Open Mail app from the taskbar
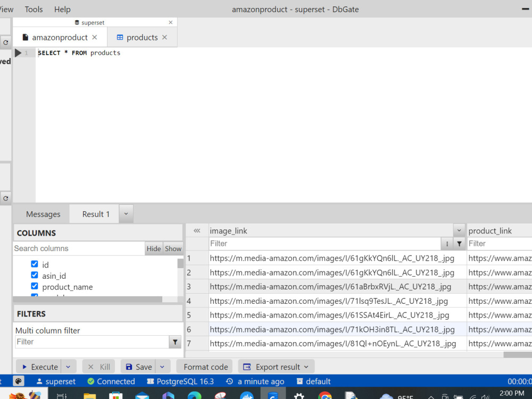Screen dimensions: 532x399 click(x=142, y=396)
